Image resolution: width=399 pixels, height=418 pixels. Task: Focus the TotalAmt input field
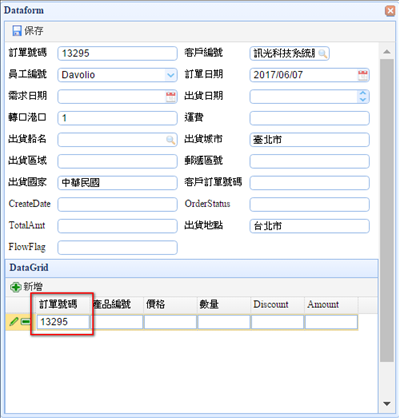click(117, 226)
